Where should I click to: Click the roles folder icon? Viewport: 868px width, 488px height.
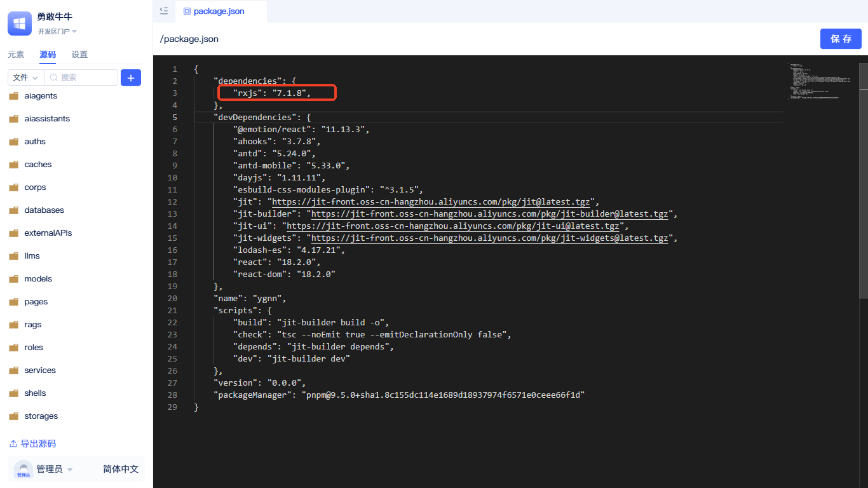(x=13, y=348)
